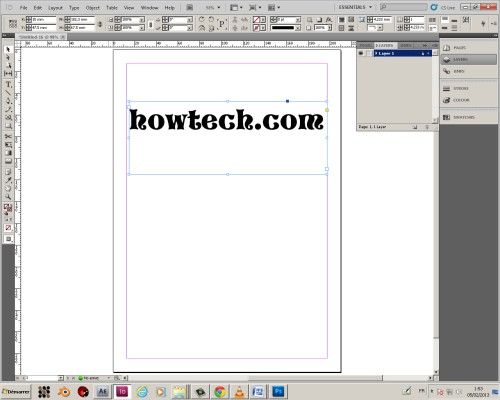500x400 pixels.
Task: Toggle constrain proportions for scaling
Action: point(150,24)
